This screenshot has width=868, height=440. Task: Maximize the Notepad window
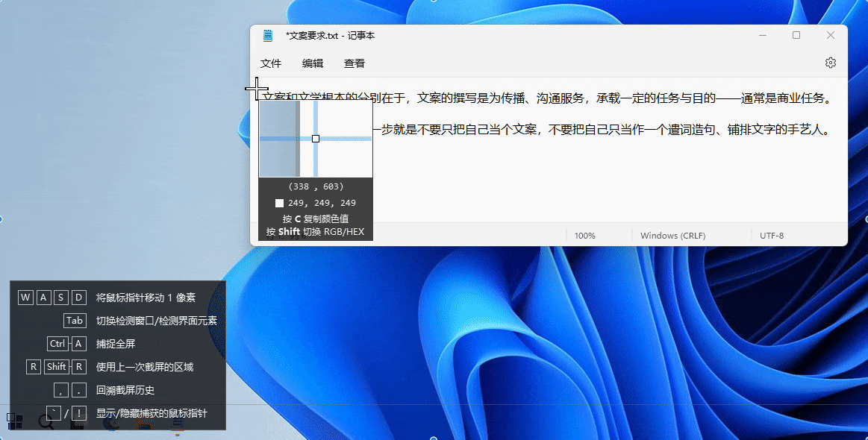click(796, 36)
